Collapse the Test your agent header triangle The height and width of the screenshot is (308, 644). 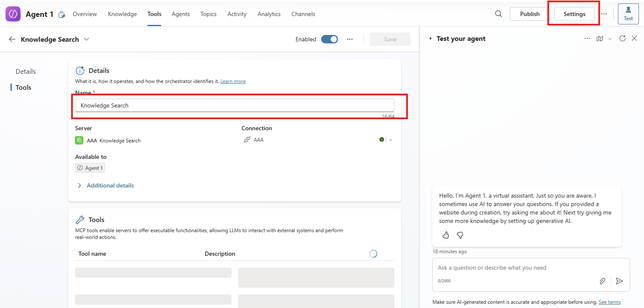[430, 38]
